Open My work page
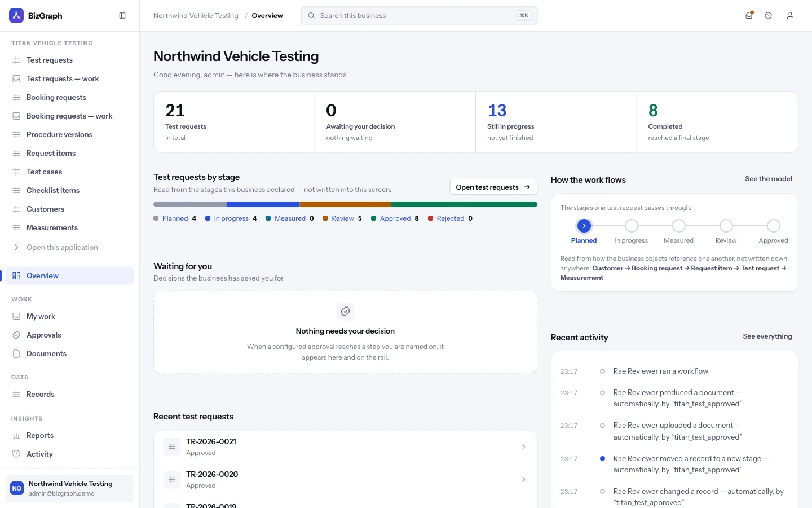Viewport: 812px width, 508px height. (70, 317)
